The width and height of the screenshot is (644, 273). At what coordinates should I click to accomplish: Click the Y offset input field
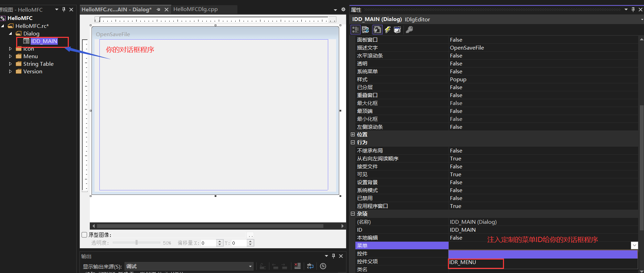coord(239,243)
